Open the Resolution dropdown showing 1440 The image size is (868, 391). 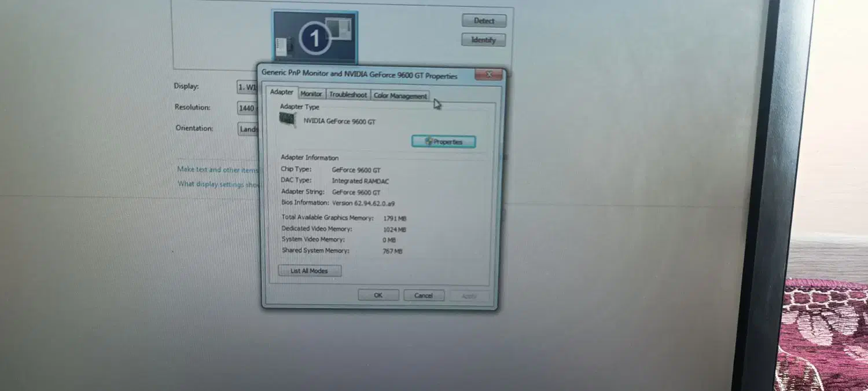pos(247,108)
